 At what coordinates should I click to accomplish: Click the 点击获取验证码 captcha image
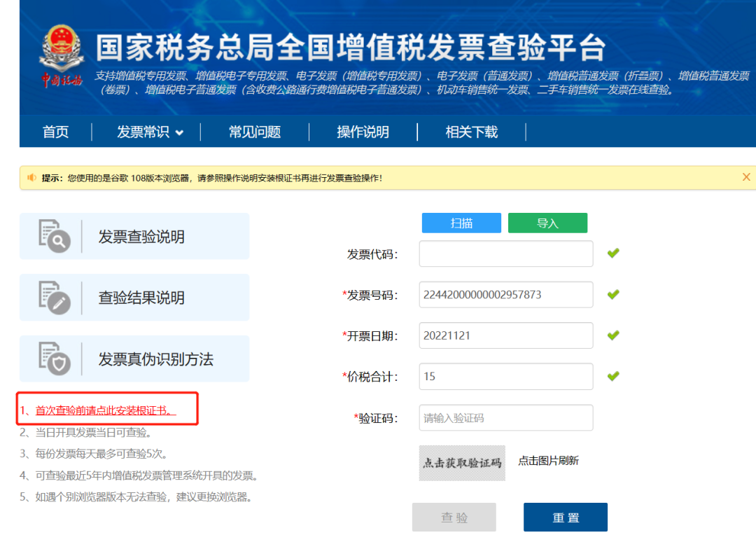coord(462,463)
